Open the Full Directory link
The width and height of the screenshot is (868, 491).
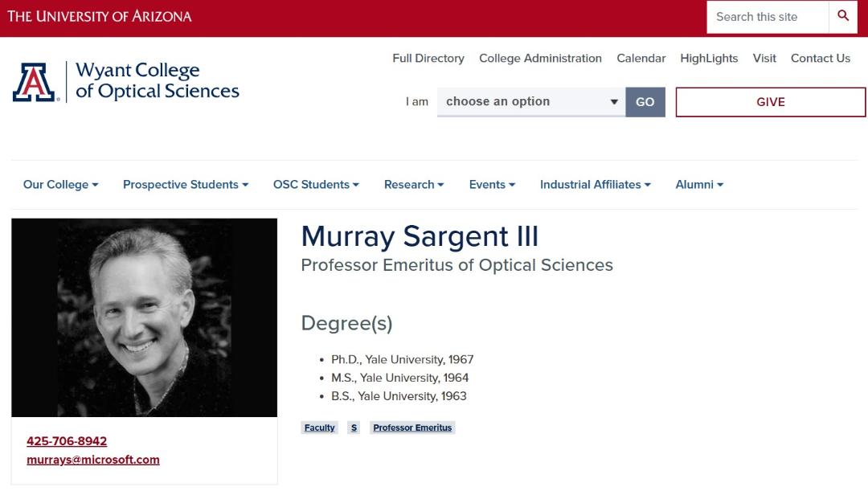click(x=428, y=58)
